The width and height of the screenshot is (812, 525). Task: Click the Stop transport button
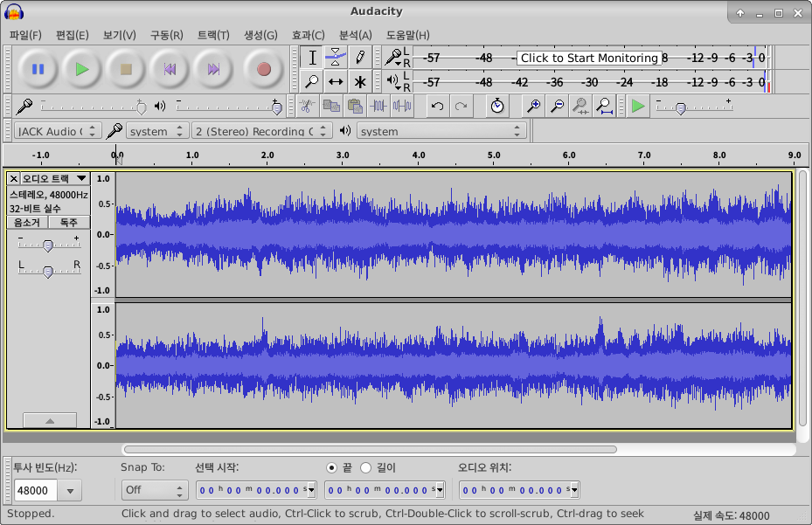[x=126, y=69]
